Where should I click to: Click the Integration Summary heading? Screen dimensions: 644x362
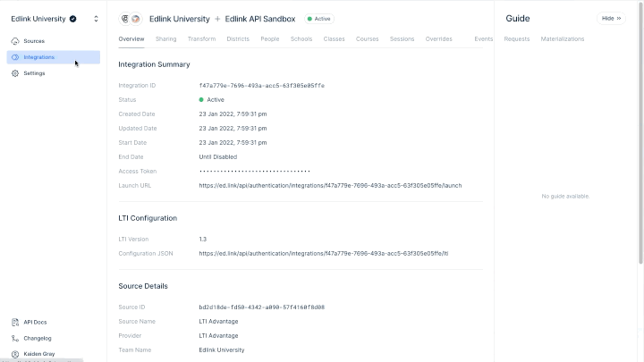coord(154,64)
